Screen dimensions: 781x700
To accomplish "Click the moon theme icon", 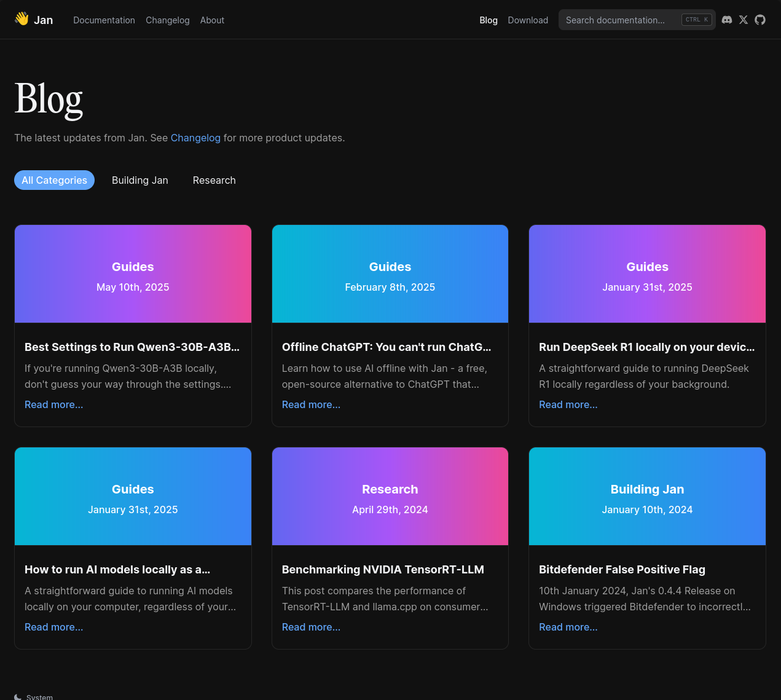I will [x=18, y=697].
